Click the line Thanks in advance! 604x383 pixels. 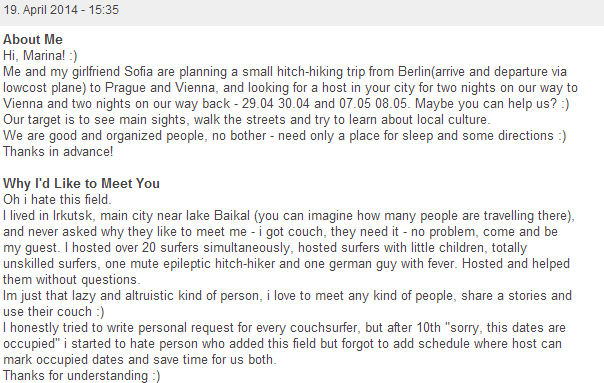coord(58,151)
